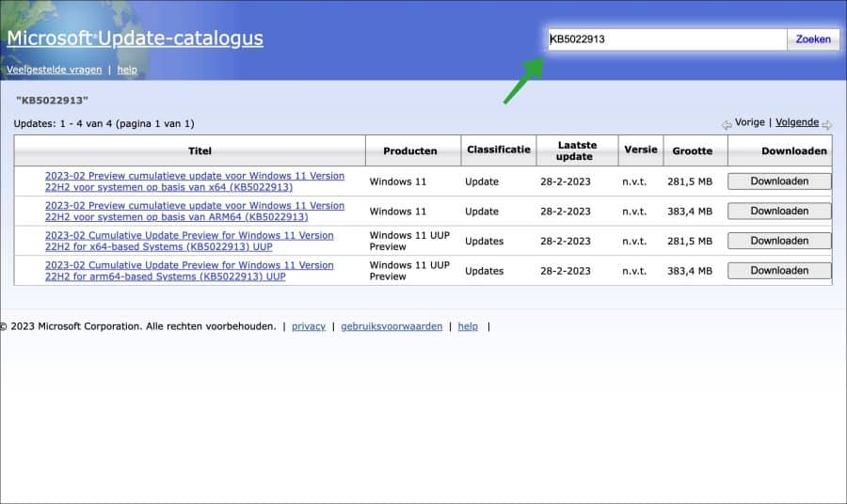Image resolution: width=847 pixels, height=504 pixels.
Task: Download the x64 cumulatieve update (281,5 MB, Windows 11)
Action: click(779, 181)
